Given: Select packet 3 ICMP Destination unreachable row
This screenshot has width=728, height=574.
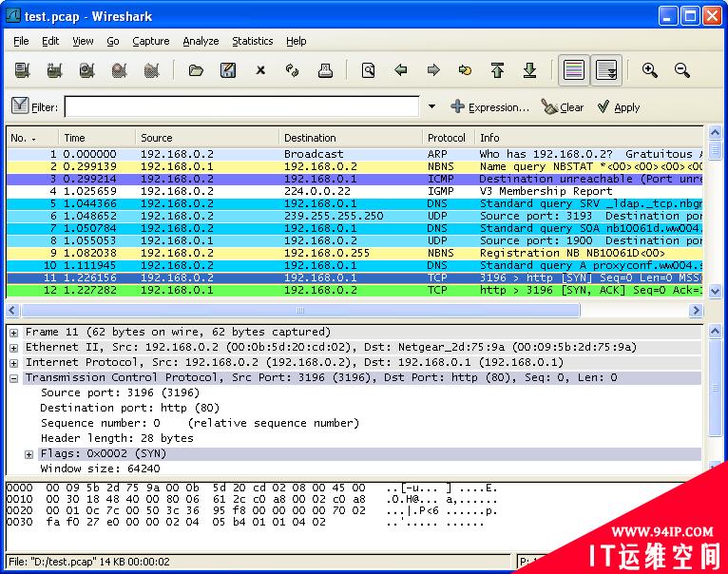Looking at the screenshot, I should tap(354, 179).
